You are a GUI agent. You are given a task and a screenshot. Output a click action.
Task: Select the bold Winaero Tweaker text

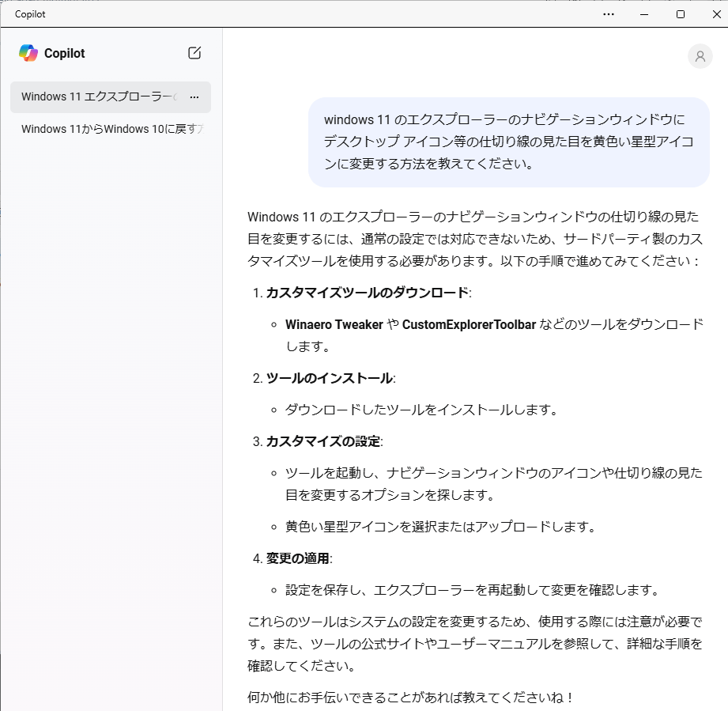pyautogui.click(x=337, y=324)
